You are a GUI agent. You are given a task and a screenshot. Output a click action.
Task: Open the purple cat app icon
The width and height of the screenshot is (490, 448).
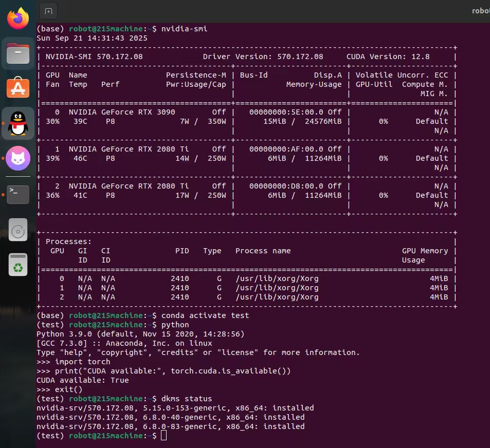18,158
